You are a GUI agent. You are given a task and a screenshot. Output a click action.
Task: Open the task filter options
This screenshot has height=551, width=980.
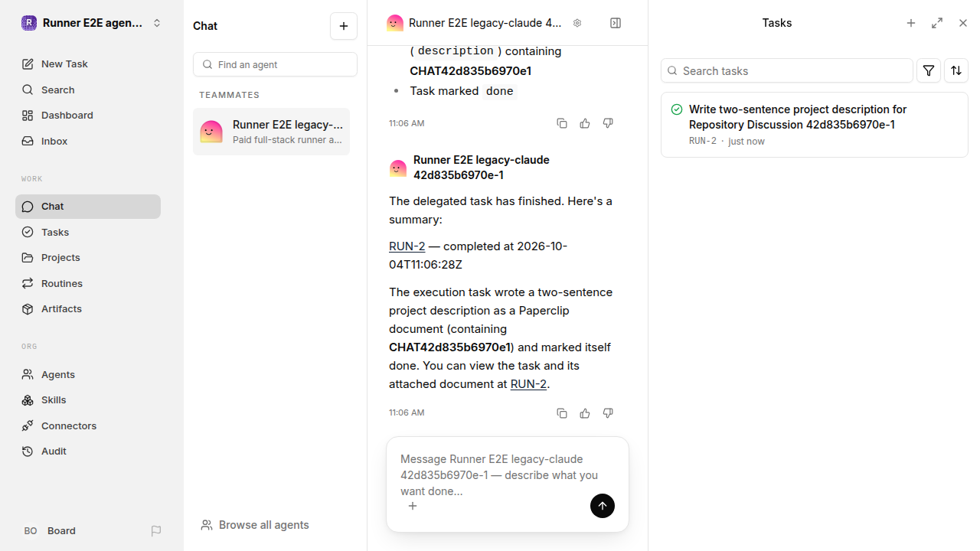pos(929,70)
